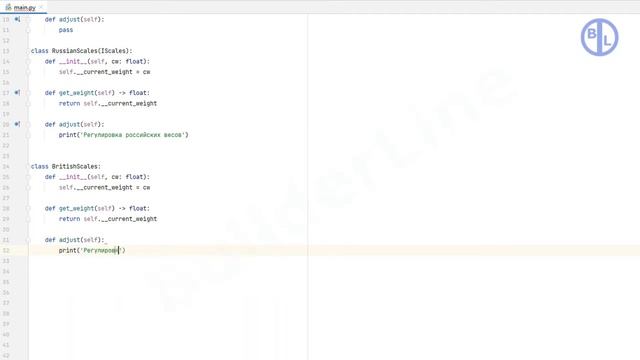Collapse the get_weight fold on line 28
The image size is (640, 360).
pos(28,208)
